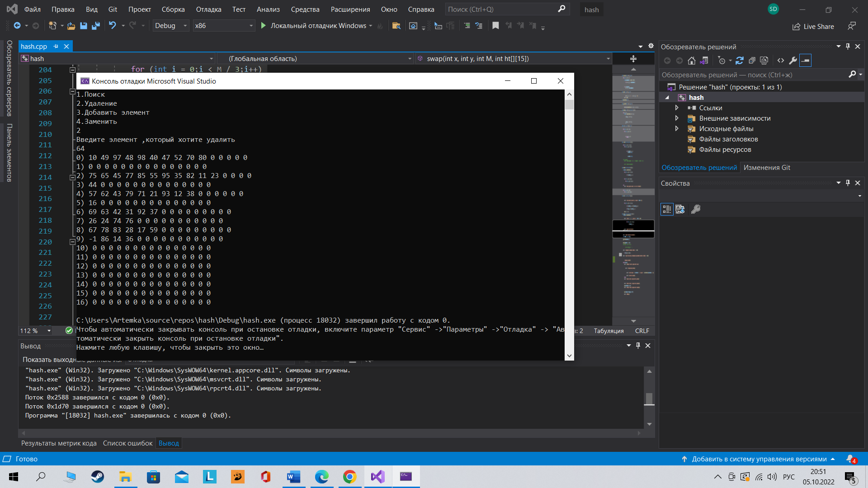Toggle auto-hide pin on Properties panel
This screenshot has width=868, height=488.
[x=848, y=183]
